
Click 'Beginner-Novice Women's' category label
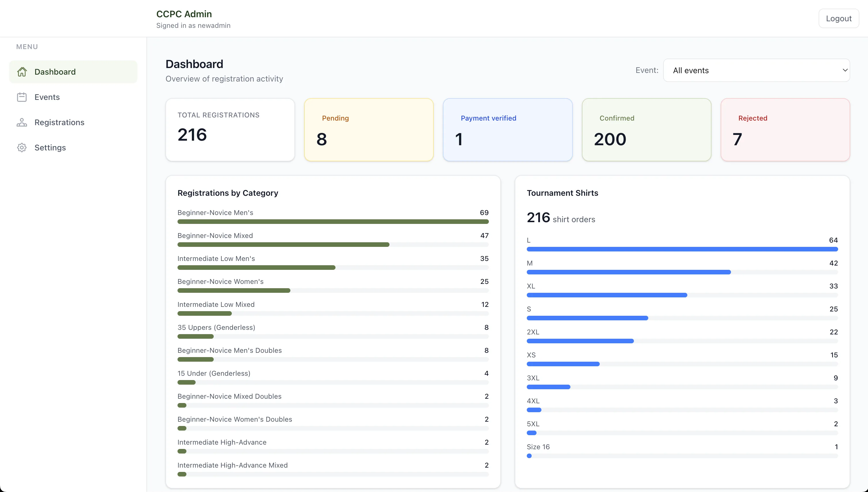221,282
